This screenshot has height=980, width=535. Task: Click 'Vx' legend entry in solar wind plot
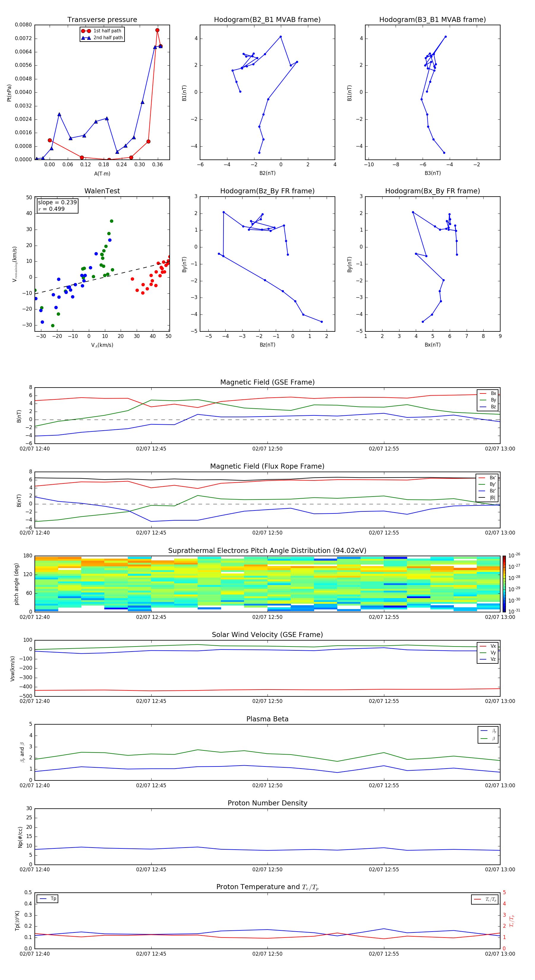[x=488, y=646]
